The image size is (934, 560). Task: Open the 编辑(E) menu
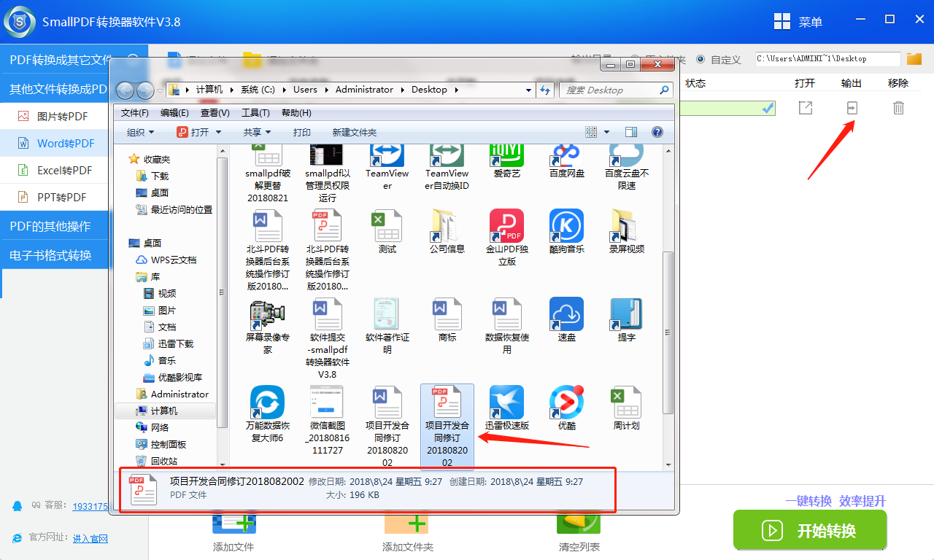[174, 113]
